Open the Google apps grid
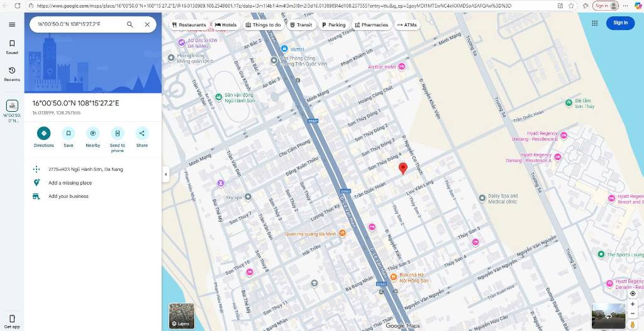 coord(594,23)
